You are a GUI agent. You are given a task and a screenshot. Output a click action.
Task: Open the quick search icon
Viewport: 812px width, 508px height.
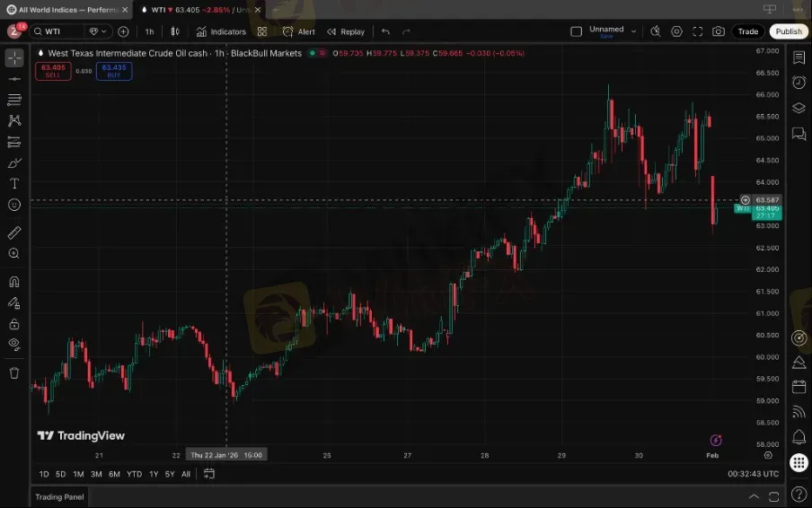(656, 31)
